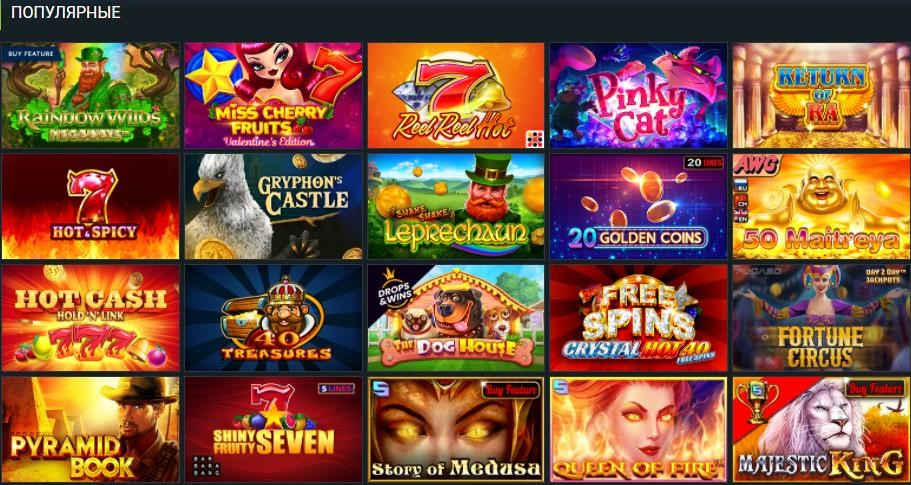Open the Gryphon's Castle thumbnail
This screenshot has width=911, height=485.
point(273,206)
